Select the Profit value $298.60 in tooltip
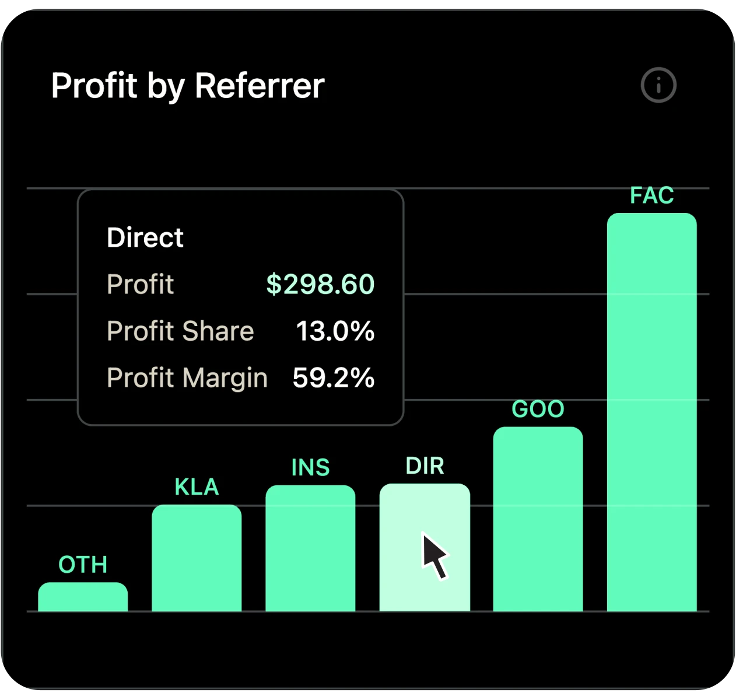 click(320, 284)
